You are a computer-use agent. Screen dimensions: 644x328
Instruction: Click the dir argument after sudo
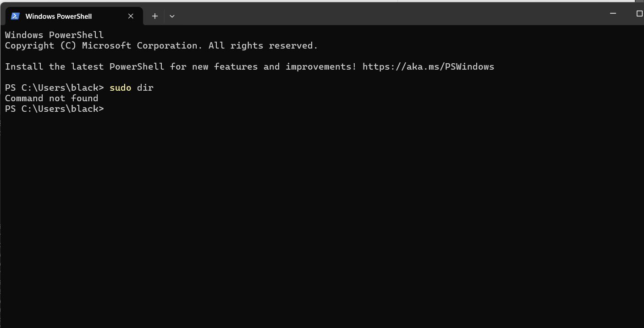[145, 87]
